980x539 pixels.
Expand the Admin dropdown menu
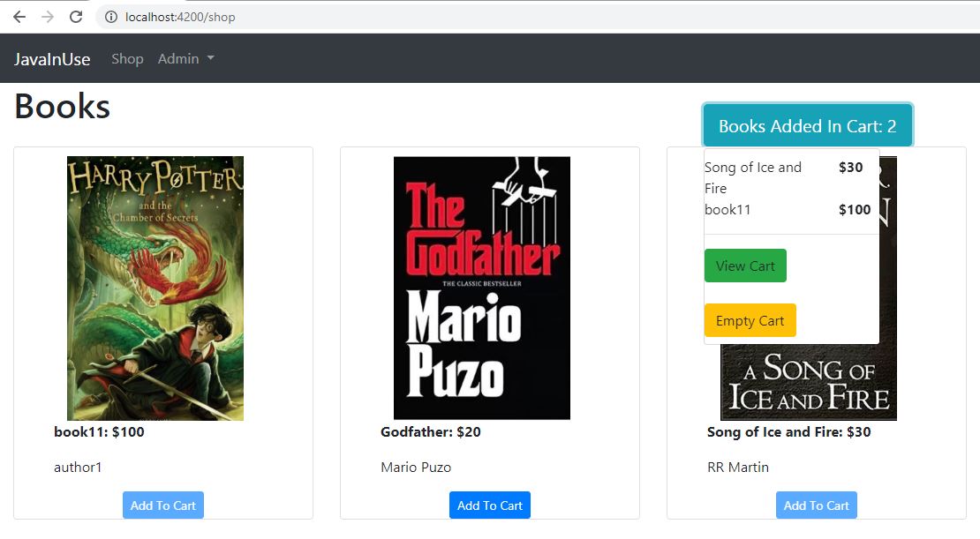(x=185, y=59)
